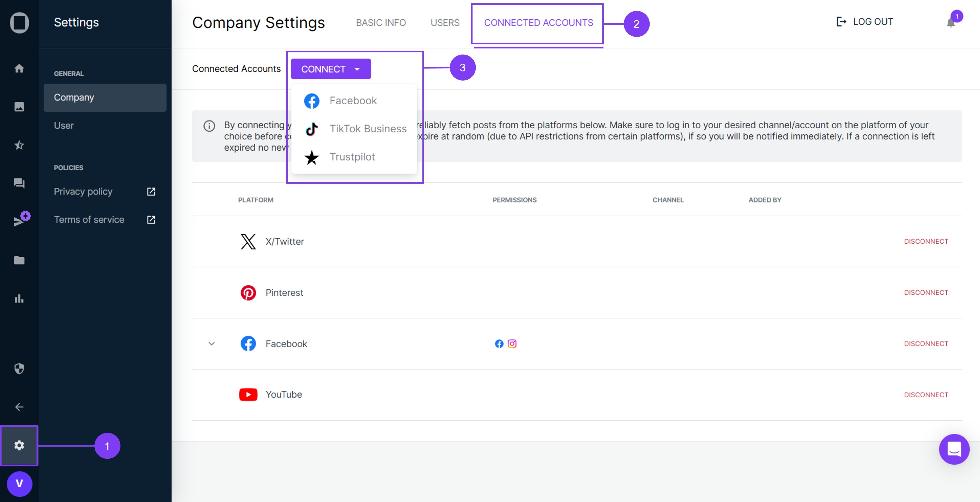980x502 pixels.
Task: Click the home icon in sidebar
Action: [19, 69]
